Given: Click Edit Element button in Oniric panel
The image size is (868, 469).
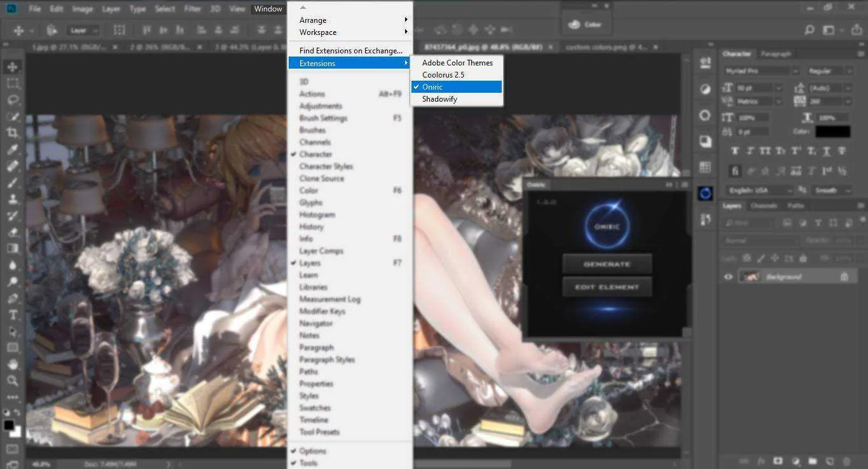Looking at the screenshot, I should pyautogui.click(x=607, y=287).
